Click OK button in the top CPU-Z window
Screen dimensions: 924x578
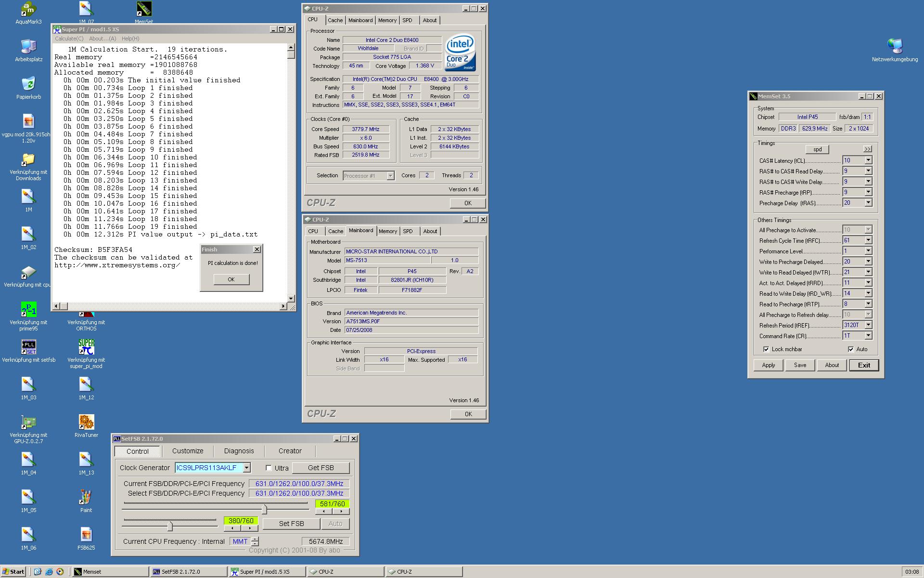[x=468, y=203]
